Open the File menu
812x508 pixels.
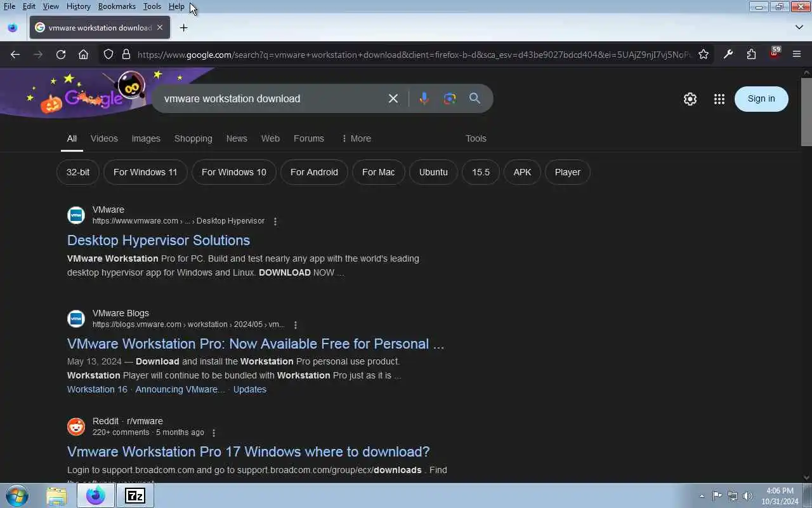(x=10, y=6)
